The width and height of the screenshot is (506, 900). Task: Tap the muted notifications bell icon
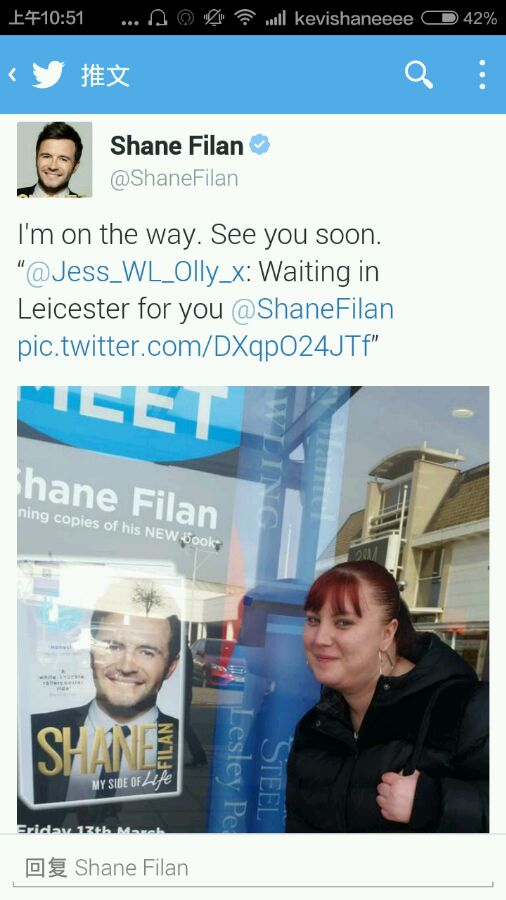pos(214,18)
